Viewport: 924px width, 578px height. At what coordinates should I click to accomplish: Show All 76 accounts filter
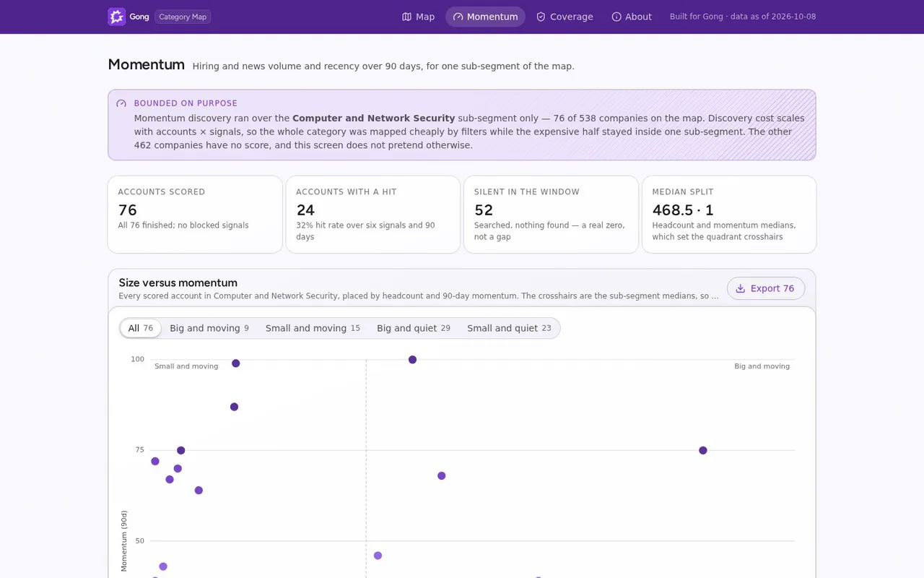coord(141,328)
